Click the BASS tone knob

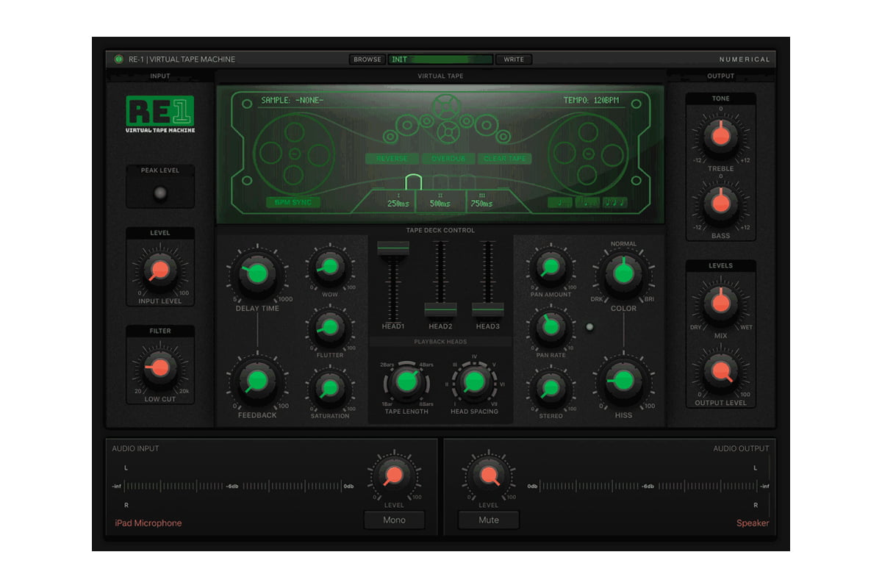pyautogui.click(x=720, y=204)
